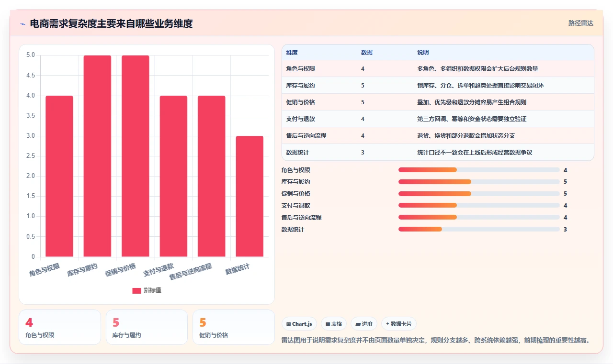Select the 进度 tag chip
Image resolution: width=613 pixels, height=364 pixels.
364,324
